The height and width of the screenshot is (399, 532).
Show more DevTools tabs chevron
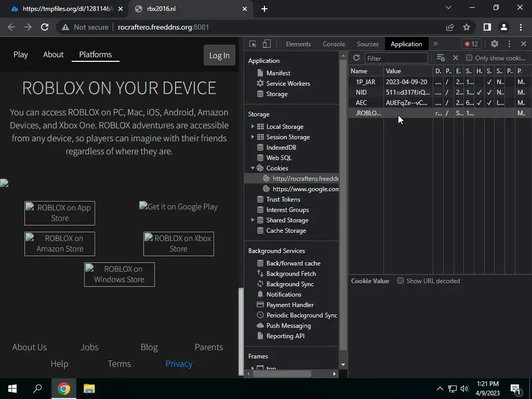(435, 44)
